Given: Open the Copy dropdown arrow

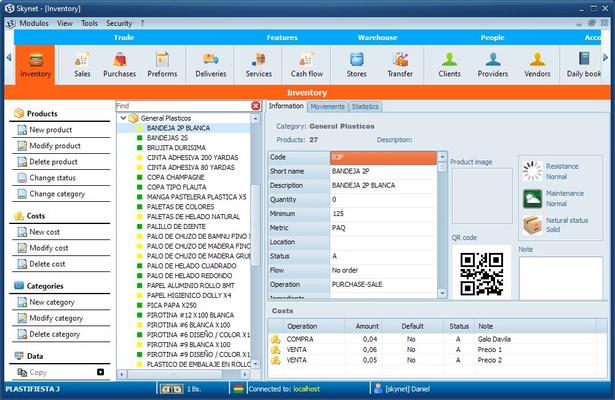Looking at the screenshot, I should pyautogui.click(x=100, y=372).
